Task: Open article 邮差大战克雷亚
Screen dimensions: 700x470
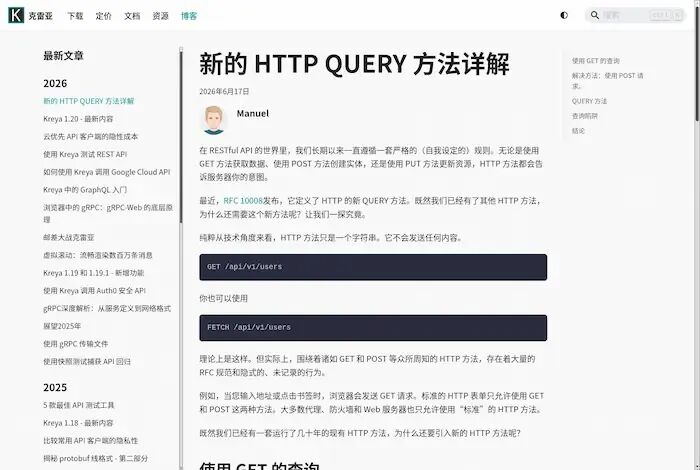Action: [69, 237]
